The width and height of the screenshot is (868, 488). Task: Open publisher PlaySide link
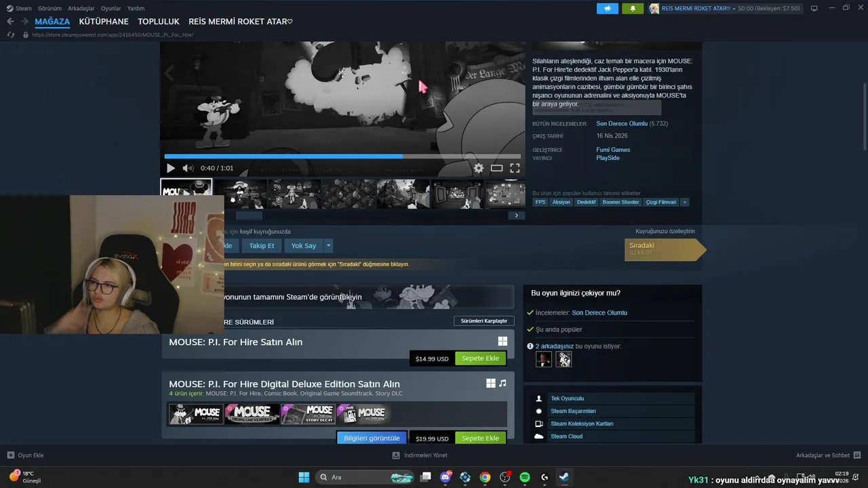pyautogui.click(x=608, y=158)
